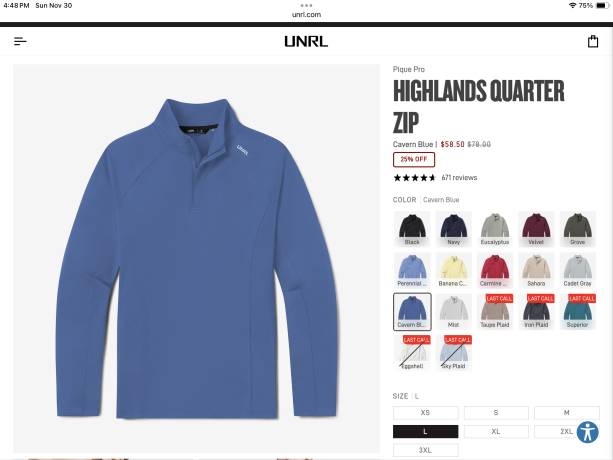Select size M
This screenshot has height=460, width=613.
coord(566,413)
